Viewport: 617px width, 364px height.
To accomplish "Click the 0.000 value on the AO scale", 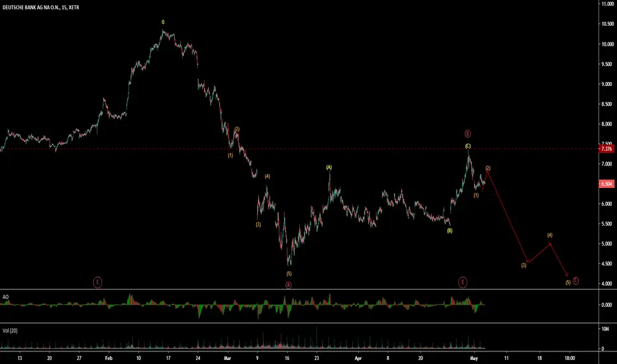I will tap(608, 305).
